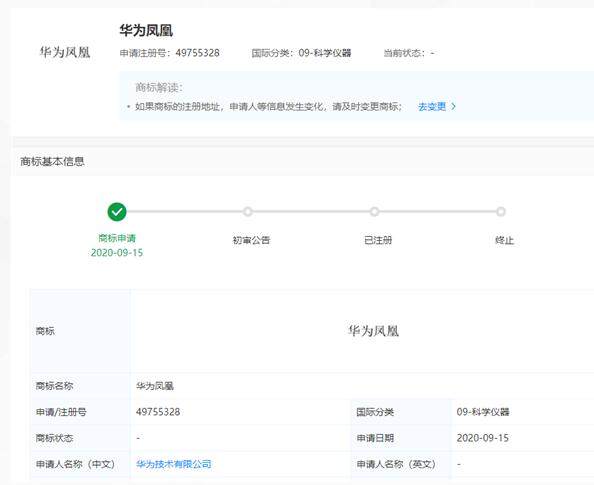Click the 初审公告 step label

click(x=251, y=240)
